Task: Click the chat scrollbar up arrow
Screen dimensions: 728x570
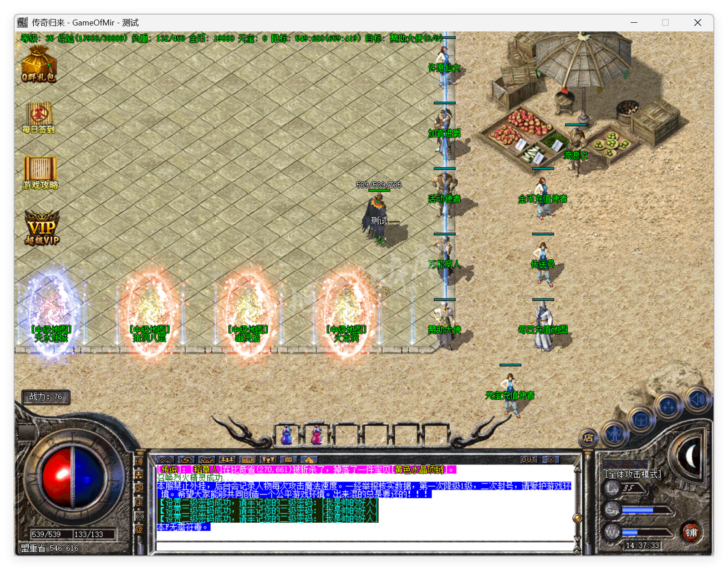Action: click(x=577, y=469)
